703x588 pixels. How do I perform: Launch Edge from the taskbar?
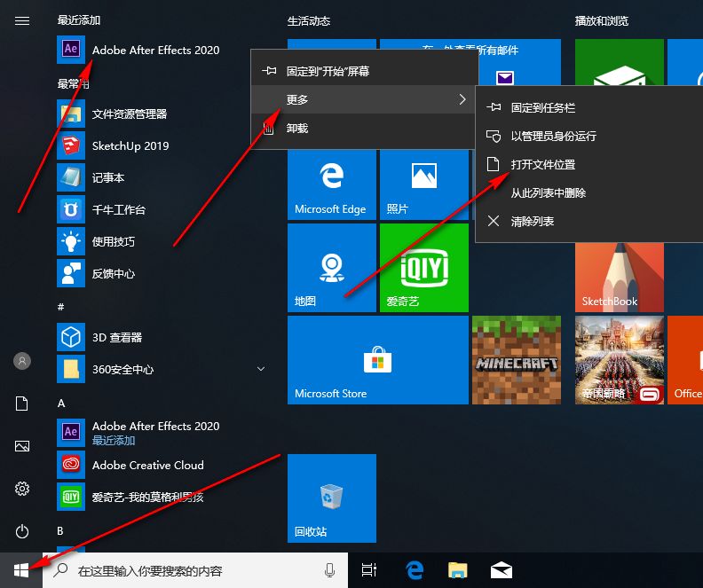(x=415, y=570)
